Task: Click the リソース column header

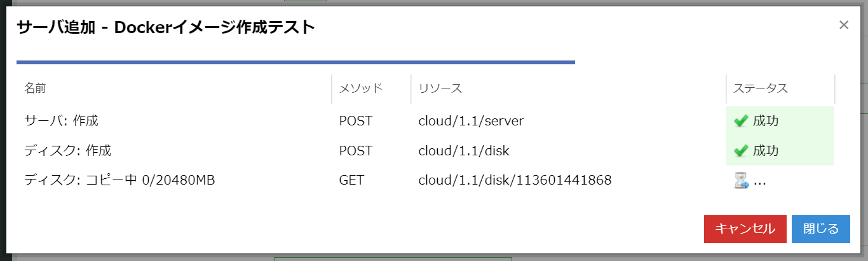Action: [440, 88]
